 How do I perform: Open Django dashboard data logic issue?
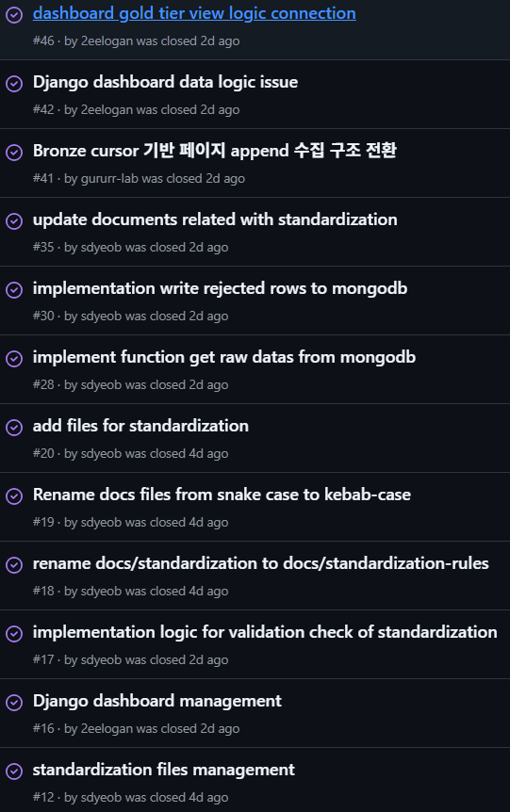[165, 82]
